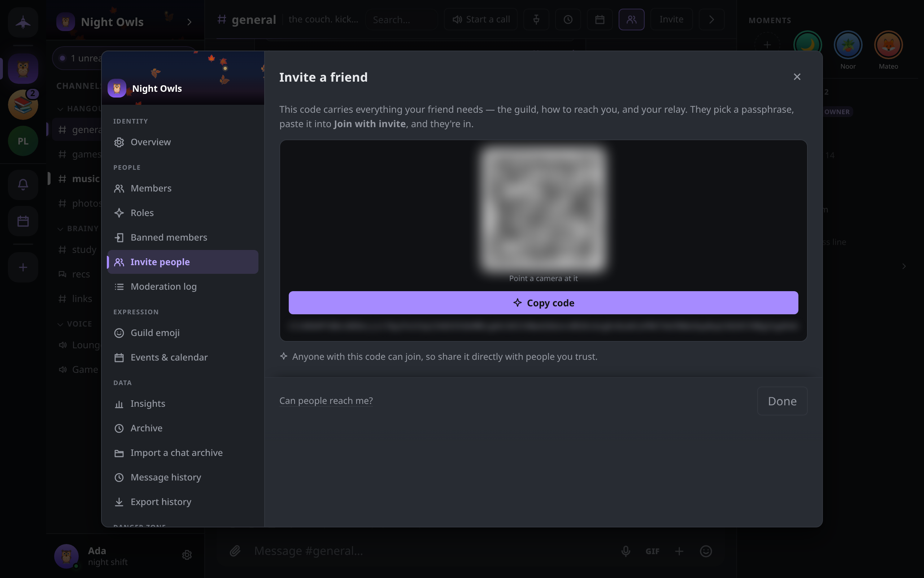Screen dimensions: 924x578
Task: Copy the invite code
Action: (x=543, y=303)
